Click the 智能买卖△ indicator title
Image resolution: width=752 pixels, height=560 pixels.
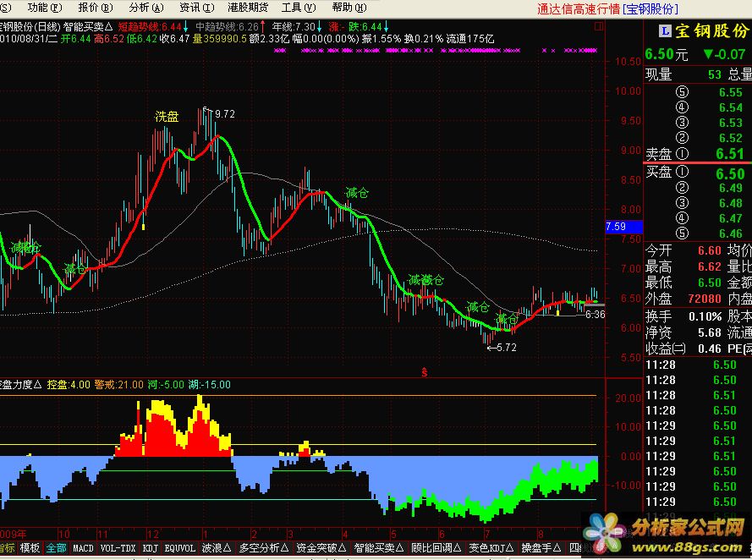click(x=88, y=27)
